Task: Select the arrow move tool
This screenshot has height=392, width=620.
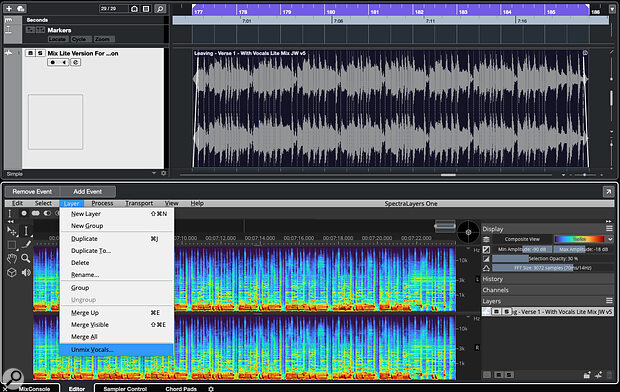Action: (x=12, y=231)
